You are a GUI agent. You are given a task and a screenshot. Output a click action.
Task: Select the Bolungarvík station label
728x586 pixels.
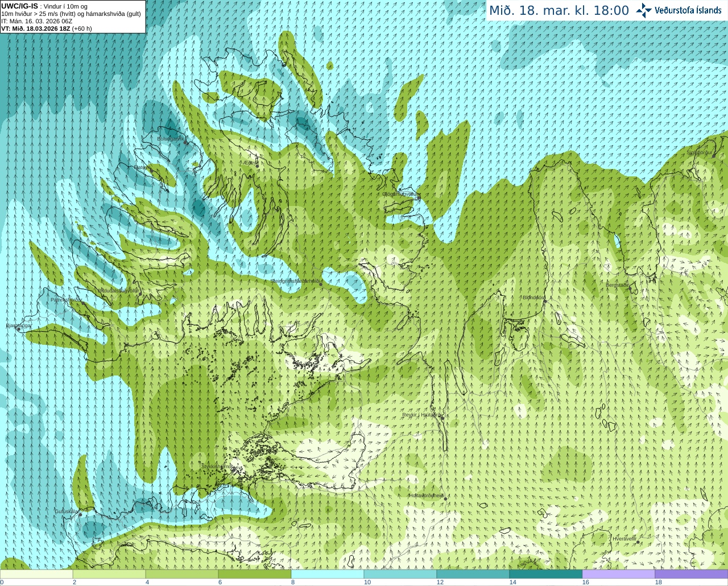tap(170, 138)
